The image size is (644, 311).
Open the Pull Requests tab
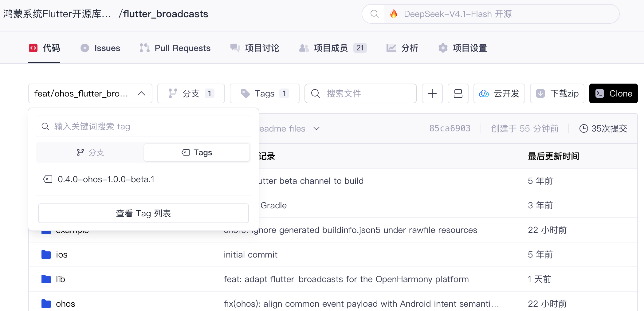point(175,48)
